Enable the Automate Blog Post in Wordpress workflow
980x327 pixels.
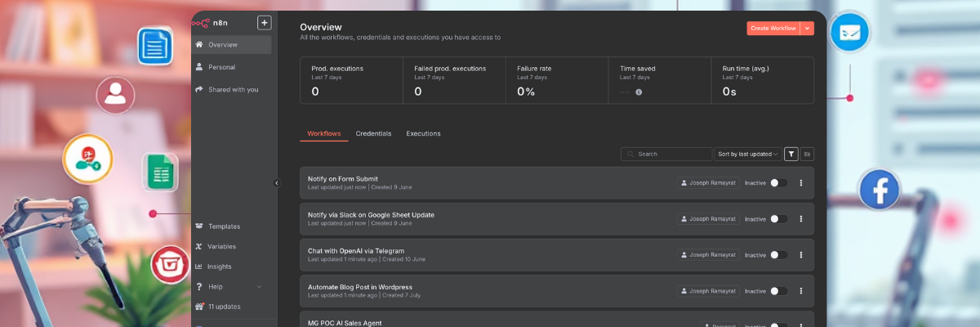779,291
